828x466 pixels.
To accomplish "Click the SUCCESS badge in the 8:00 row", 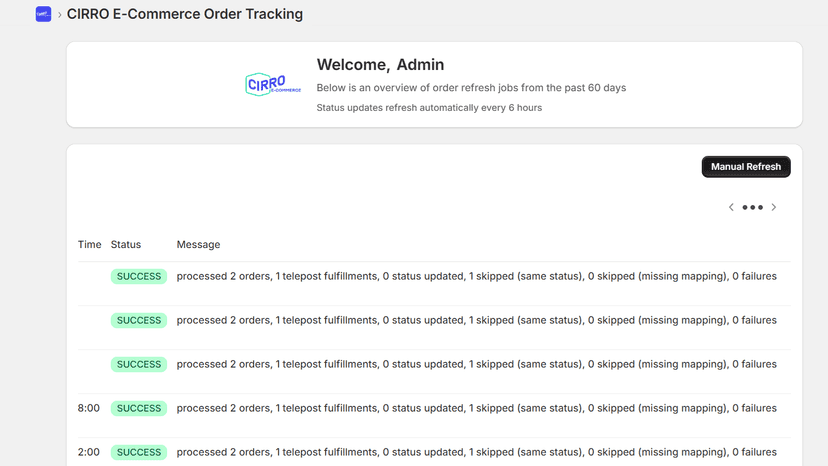I will coord(139,408).
